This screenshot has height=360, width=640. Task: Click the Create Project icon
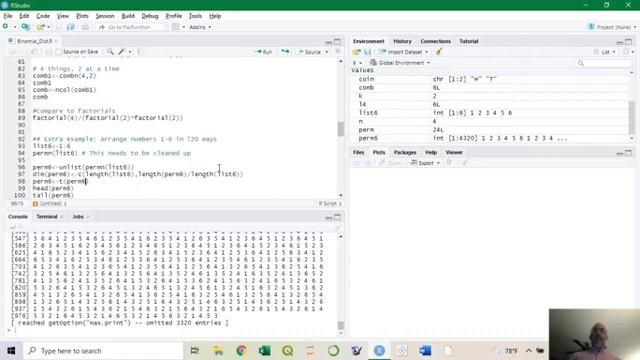point(25,27)
